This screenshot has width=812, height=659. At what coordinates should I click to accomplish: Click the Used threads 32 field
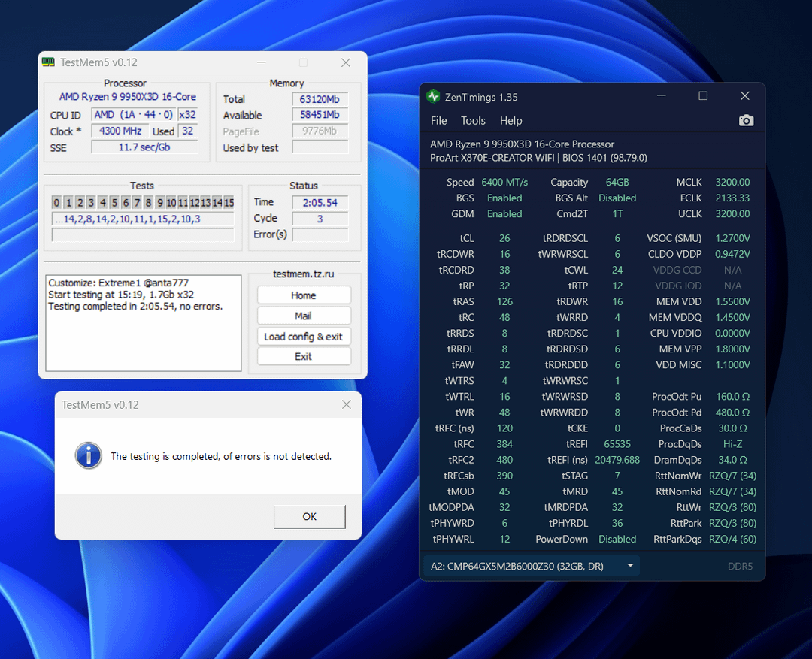click(187, 131)
